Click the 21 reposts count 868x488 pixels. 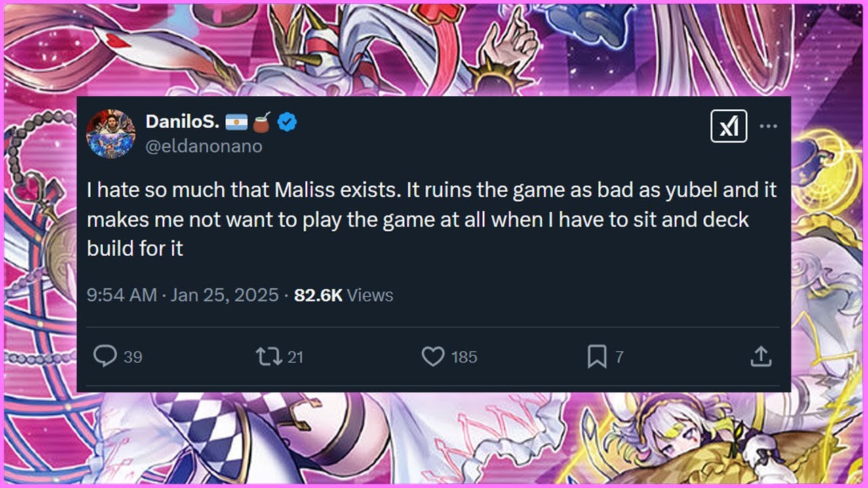point(295,357)
